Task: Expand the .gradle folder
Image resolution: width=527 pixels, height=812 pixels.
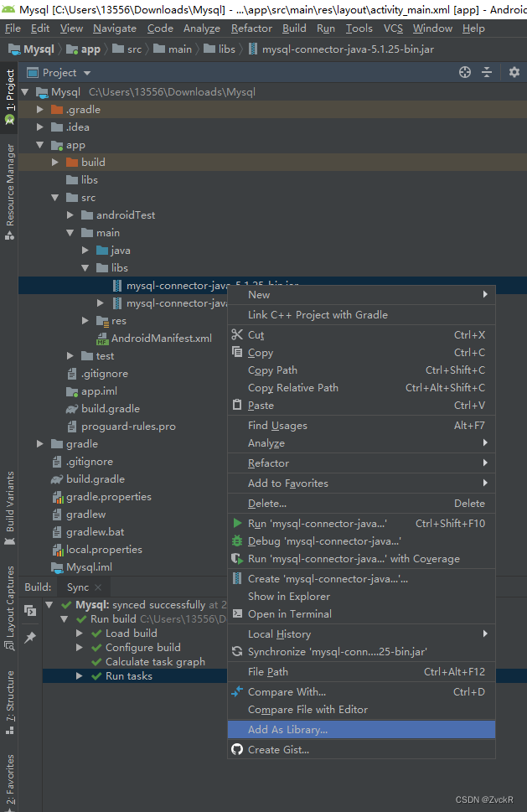Action: coord(40,110)
